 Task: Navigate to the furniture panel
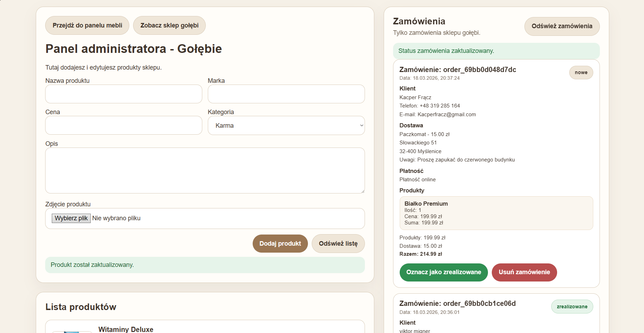(x=87, y=25)
